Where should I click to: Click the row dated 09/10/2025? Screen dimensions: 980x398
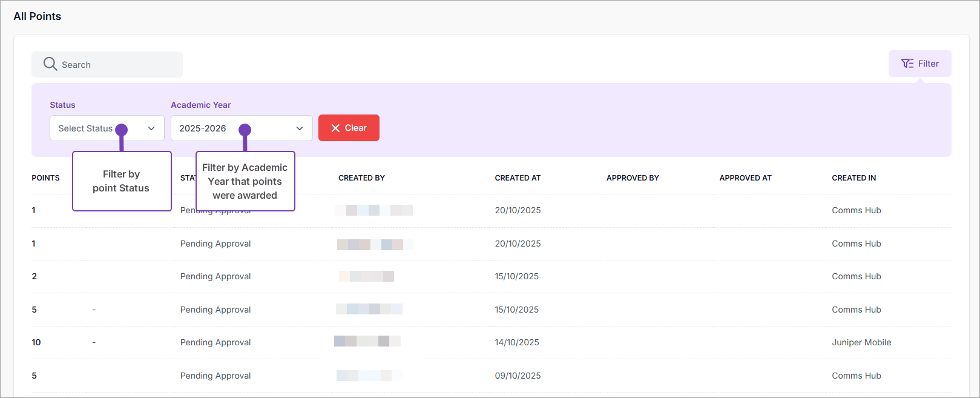pyautogui.click(x=518, y=376)
